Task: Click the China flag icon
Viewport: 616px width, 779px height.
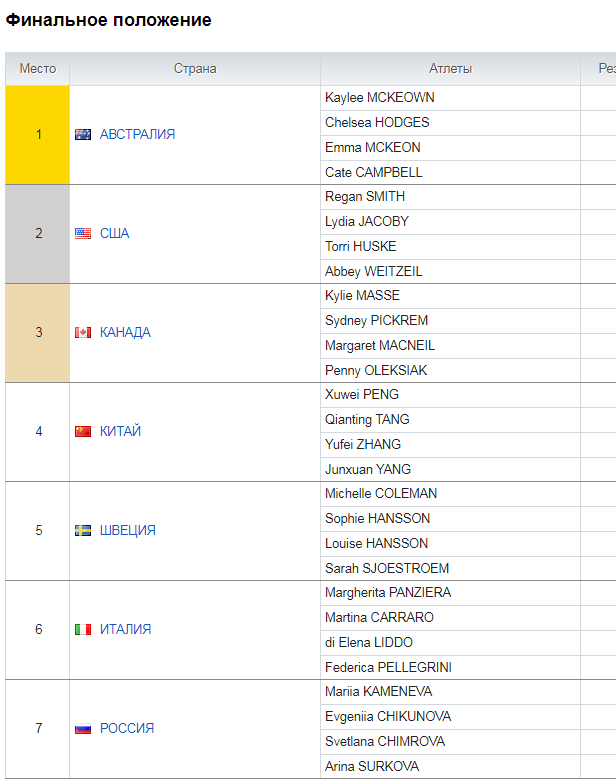Action: [83, 431]
